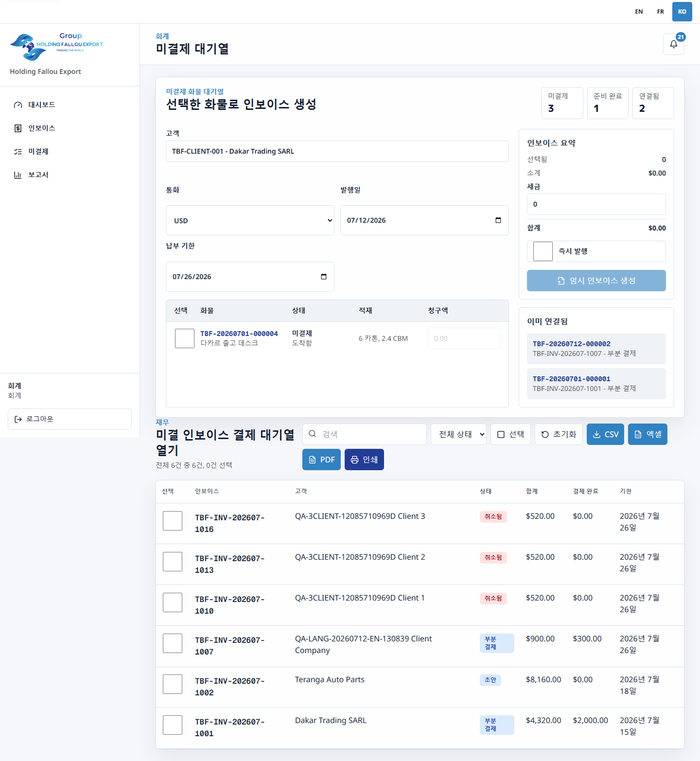Select invoice TBF-INV-202607-1013 checkbox
Screen dimensions: 700x761
pyautogui.click(x=173, y=562)
